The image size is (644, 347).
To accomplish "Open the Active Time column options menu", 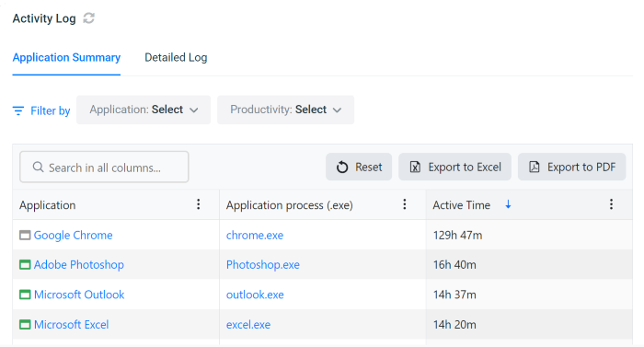I will click(611, 204).
